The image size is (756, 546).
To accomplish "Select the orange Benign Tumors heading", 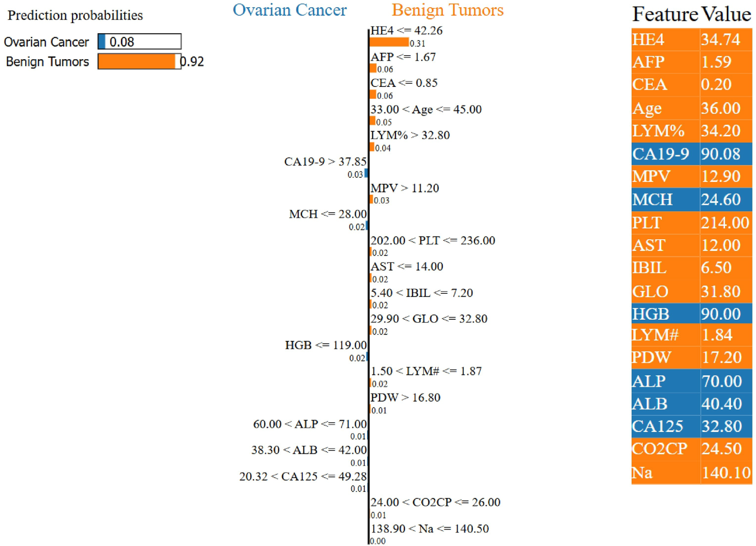I will (447, 10).
